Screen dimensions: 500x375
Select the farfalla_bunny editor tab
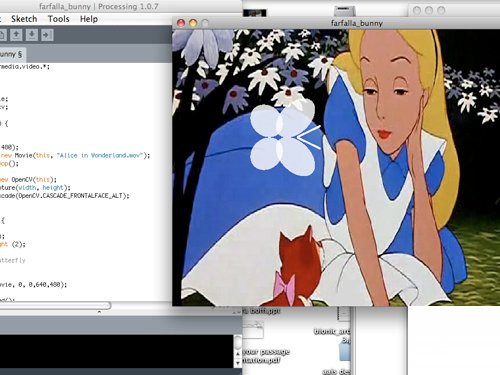click(12, 54)
